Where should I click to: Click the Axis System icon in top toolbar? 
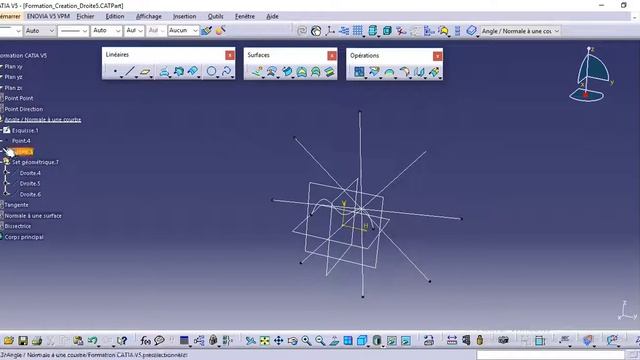tap(330, 31)
